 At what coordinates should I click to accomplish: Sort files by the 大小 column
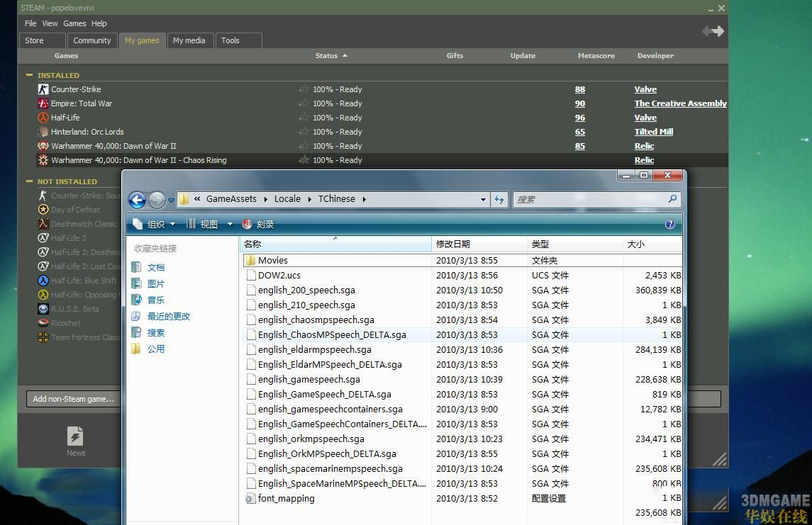pyautogui.click(x=652, y=244)
